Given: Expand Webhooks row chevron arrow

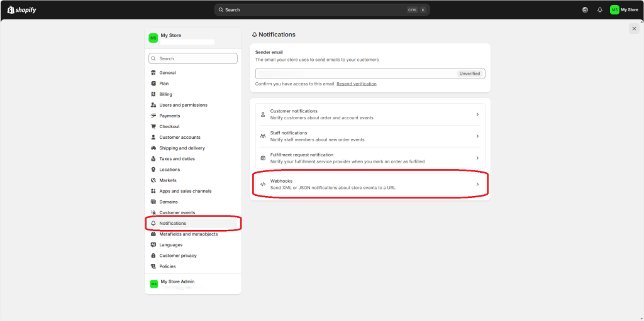Looking at the screenshot, I should [x=477, y=184].
